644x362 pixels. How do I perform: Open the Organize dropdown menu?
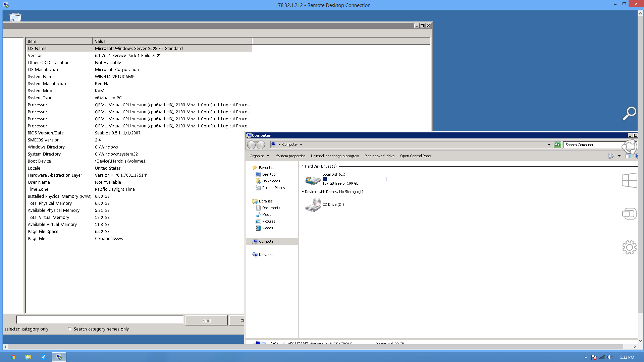259,156
